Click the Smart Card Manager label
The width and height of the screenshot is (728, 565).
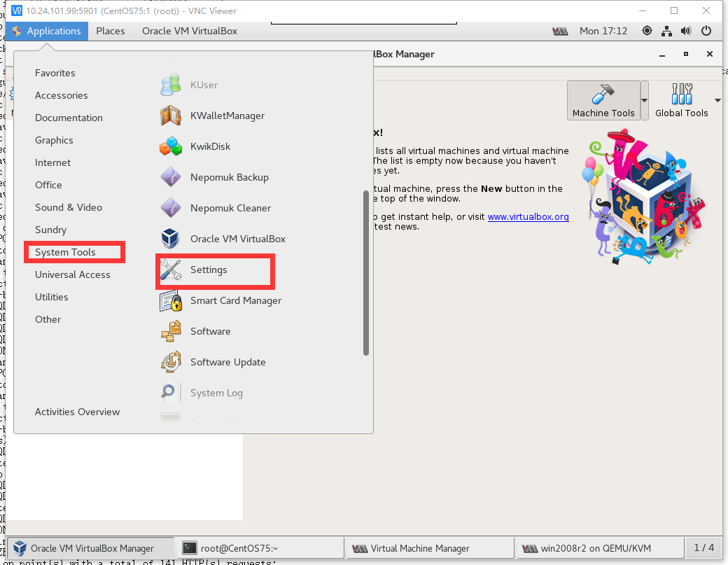tap(236, 301)
